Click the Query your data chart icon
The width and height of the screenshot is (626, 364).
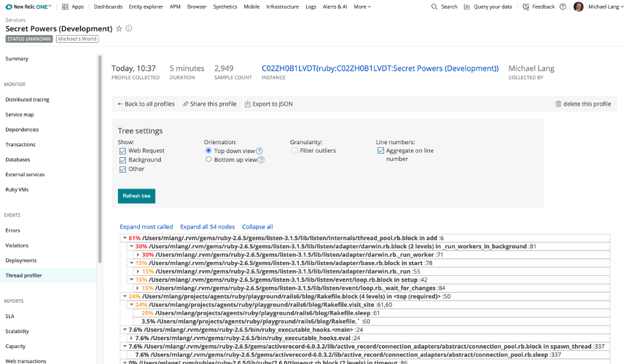point(466,7)
